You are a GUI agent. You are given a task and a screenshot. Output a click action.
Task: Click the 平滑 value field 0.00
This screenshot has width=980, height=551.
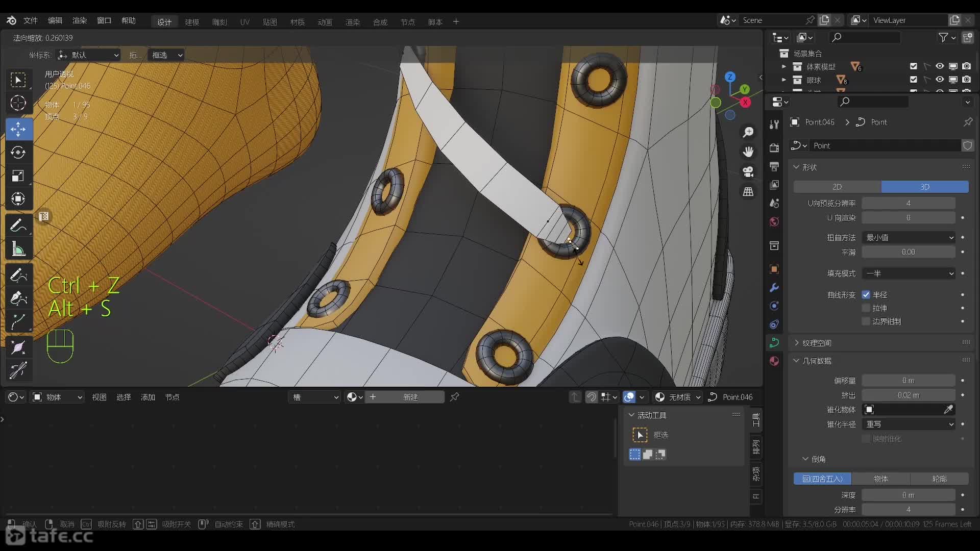click(x=909, y=252)
